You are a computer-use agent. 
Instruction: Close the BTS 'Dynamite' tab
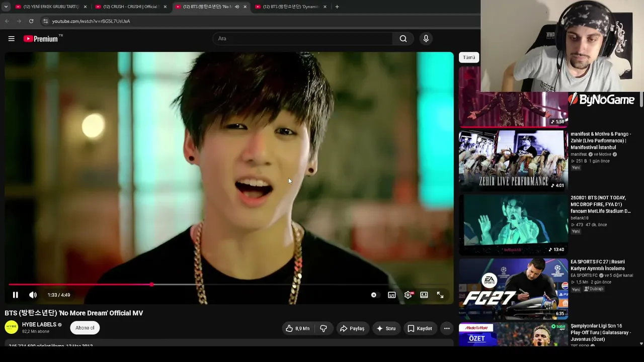point(325,7)
